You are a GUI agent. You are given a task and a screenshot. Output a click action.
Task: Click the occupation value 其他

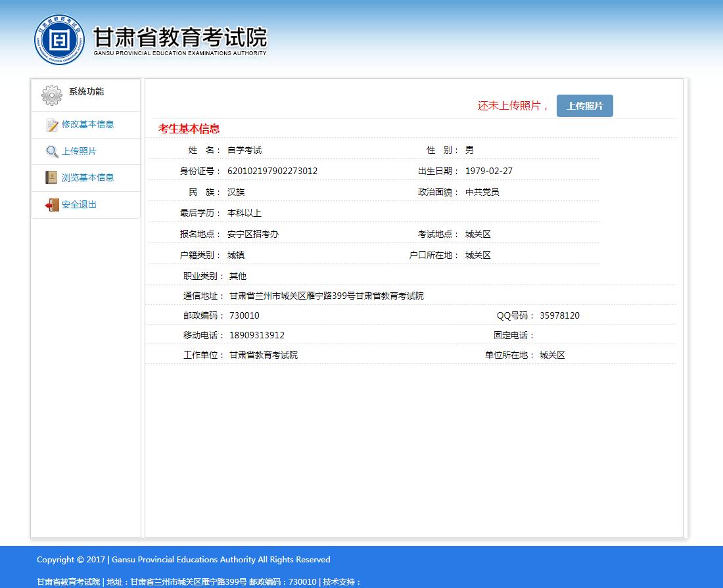tap(238, 276)
